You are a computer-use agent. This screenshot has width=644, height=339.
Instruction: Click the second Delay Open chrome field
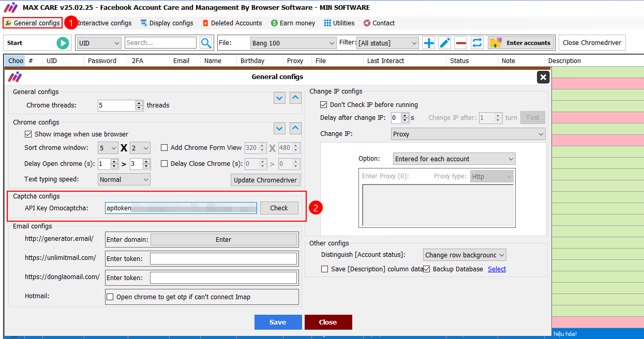tap(136, 163)
